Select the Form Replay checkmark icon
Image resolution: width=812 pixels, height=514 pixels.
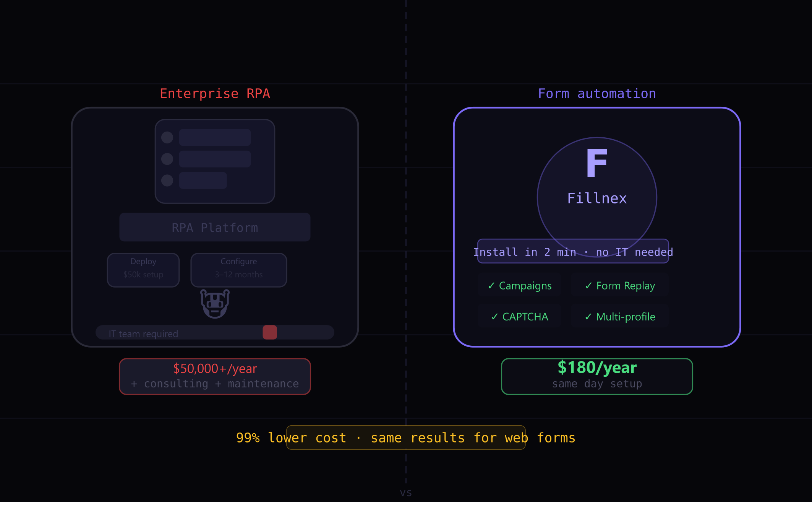[x=588, y=286]
